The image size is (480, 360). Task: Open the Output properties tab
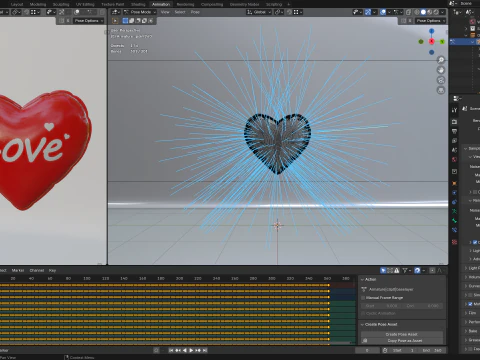(454, 131)
